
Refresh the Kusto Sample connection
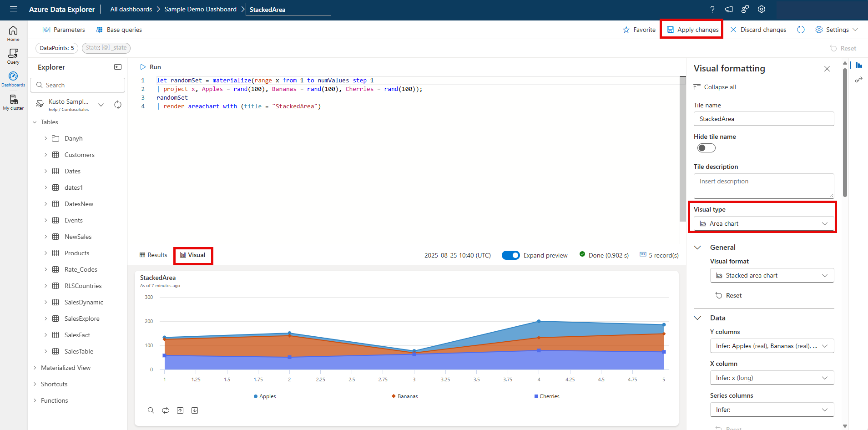click(x=118, y=105)
